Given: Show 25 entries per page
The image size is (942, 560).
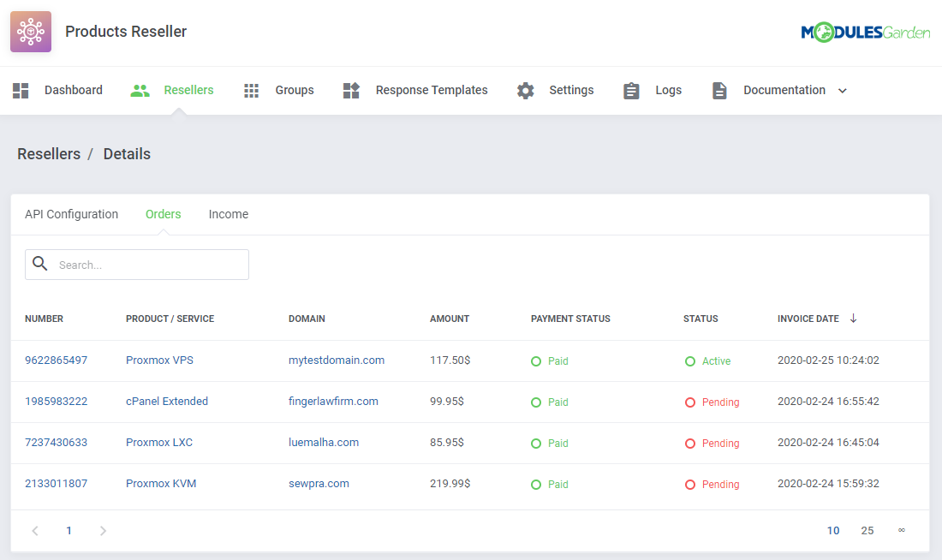Looking at the screenshot, I should point(867,531).
